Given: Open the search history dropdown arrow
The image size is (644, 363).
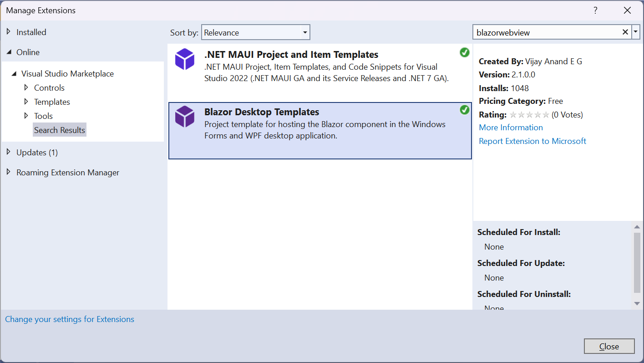Looking at the screenshot, I should click(636, 32).
